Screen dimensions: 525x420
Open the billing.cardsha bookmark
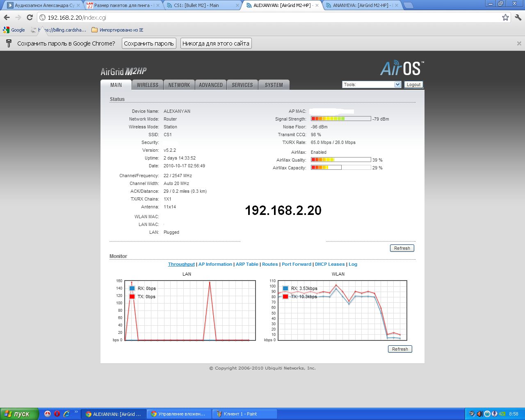[x=59, y=30]
